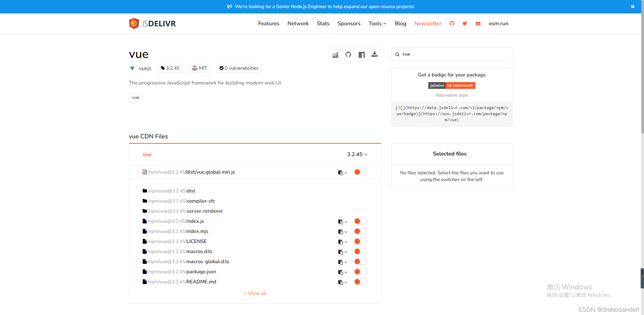Copy link for macros-global.d.ts

[343, 262]
